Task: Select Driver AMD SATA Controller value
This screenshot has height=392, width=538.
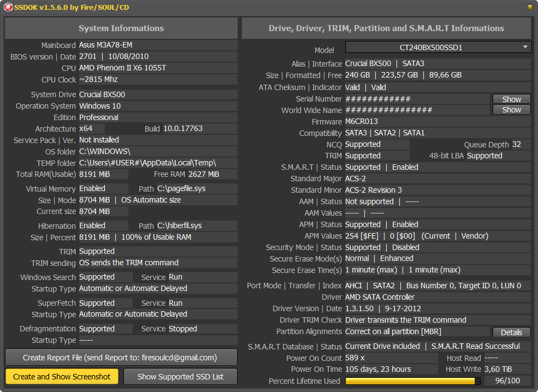Action: (x=438, y=297)
